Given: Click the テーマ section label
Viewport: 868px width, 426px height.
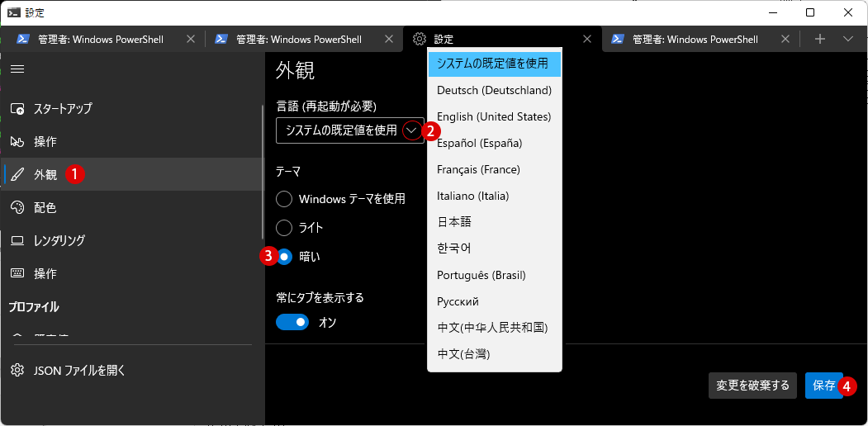Looking at the screenshot, I should point(288,172).
